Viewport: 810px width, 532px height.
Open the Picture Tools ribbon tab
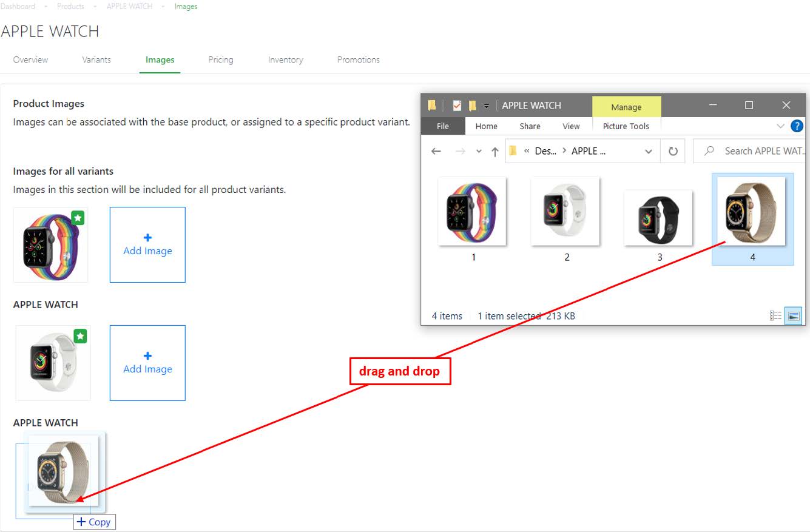(626, 126)
